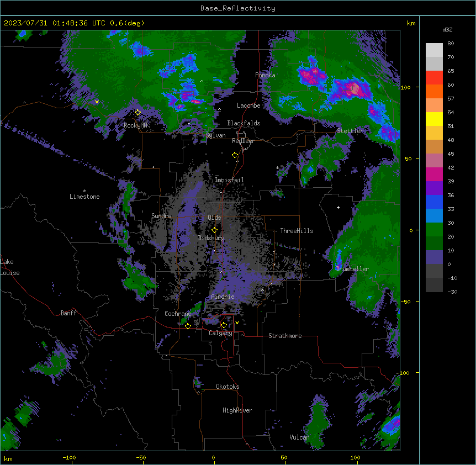This screenshot has height=465, width=476.
Task: Click the 80 value on dBZ legend
Action: pos(451,44)
